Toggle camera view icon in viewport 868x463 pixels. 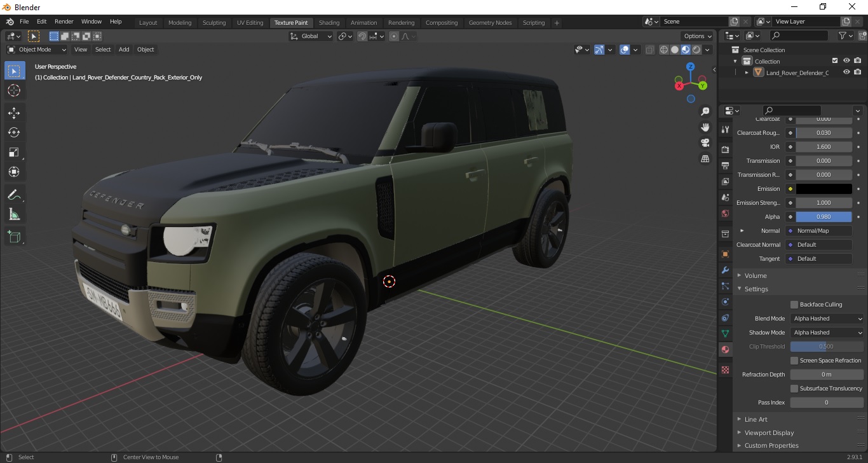705,142
